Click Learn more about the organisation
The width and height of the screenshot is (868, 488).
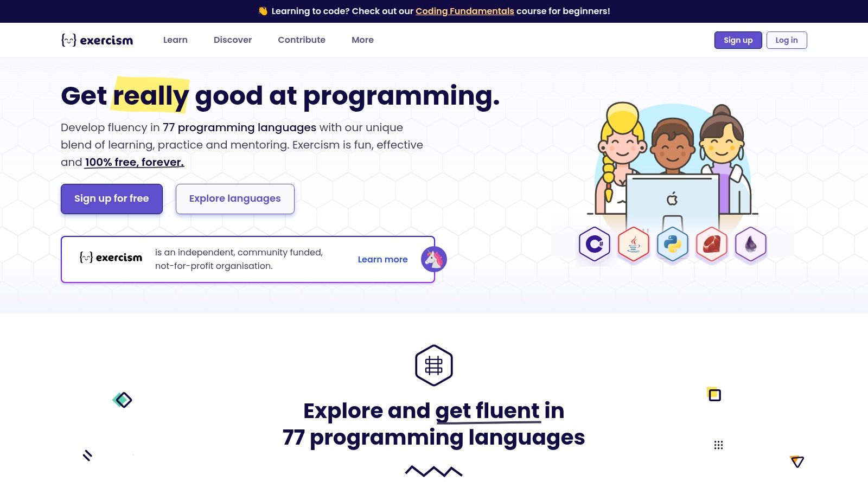coord(382,259)
